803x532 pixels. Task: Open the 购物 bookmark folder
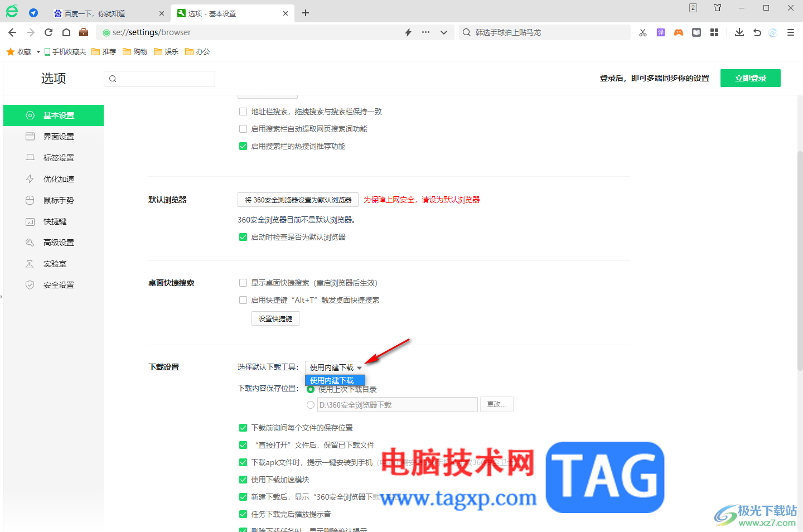click(x=135, y=52)
